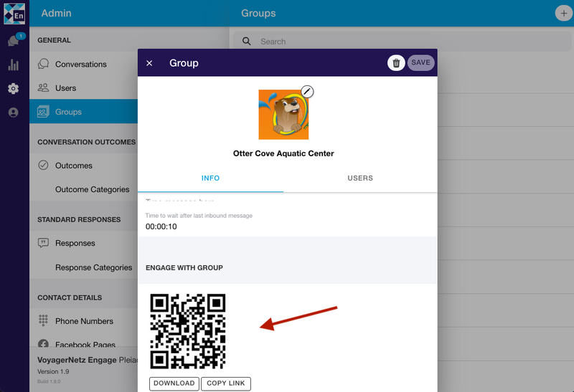
Task: Copy the group engagement link
Action: tap(226, 383)
